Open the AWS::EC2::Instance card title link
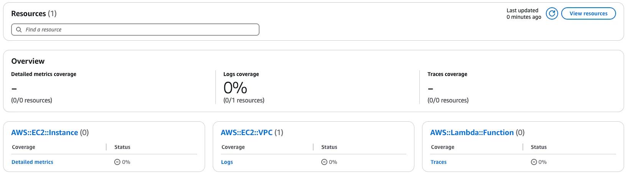The height and width of the screenshot is (180, 644). tap(44, 133)
